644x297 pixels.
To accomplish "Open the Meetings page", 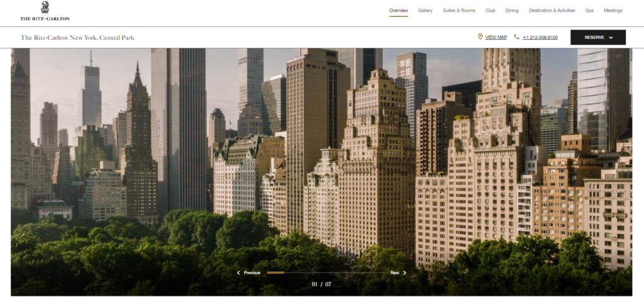I will click(613, 11).
